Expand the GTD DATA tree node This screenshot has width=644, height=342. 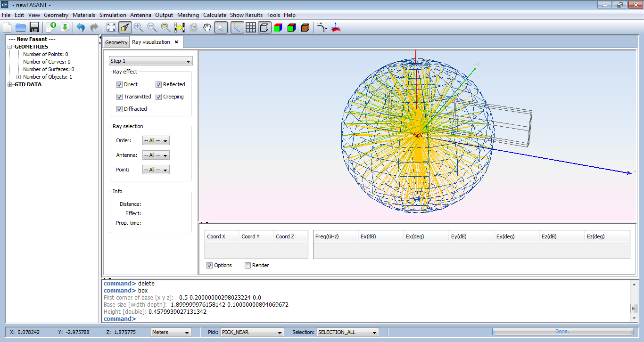pyautogui.click(x=10, y=84)
